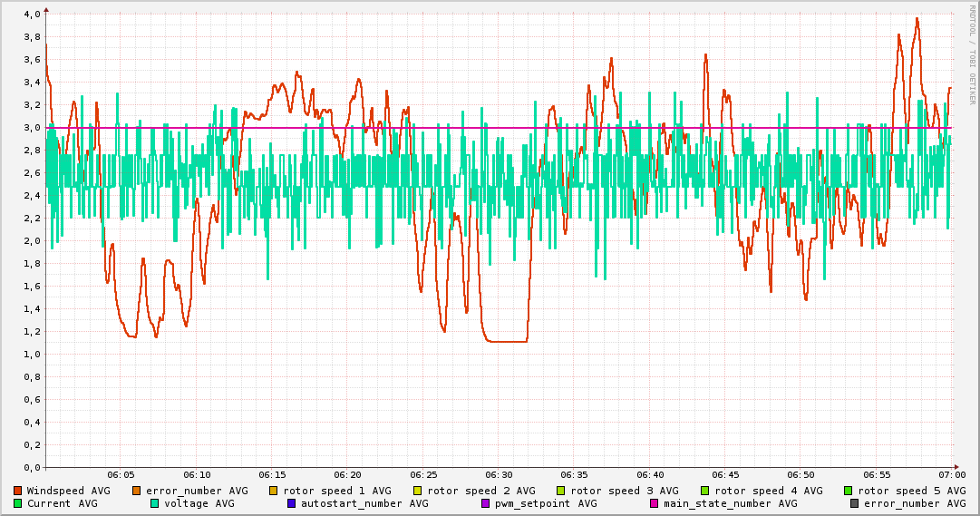
Task: Click the main_state_number AVG legend text
Action: 730,503
